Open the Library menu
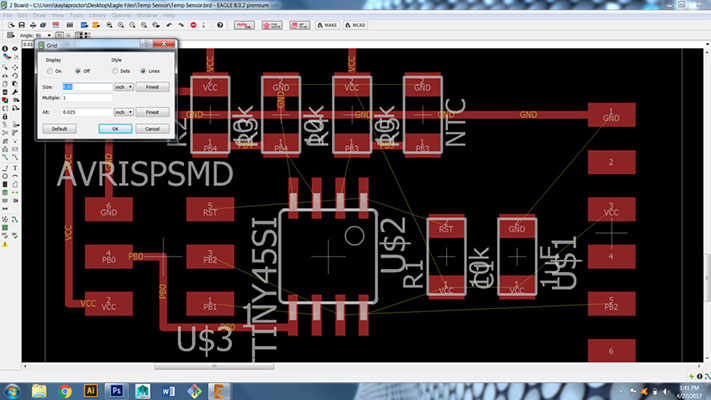This screenshot has height=400, width=711. coord(97,15)
